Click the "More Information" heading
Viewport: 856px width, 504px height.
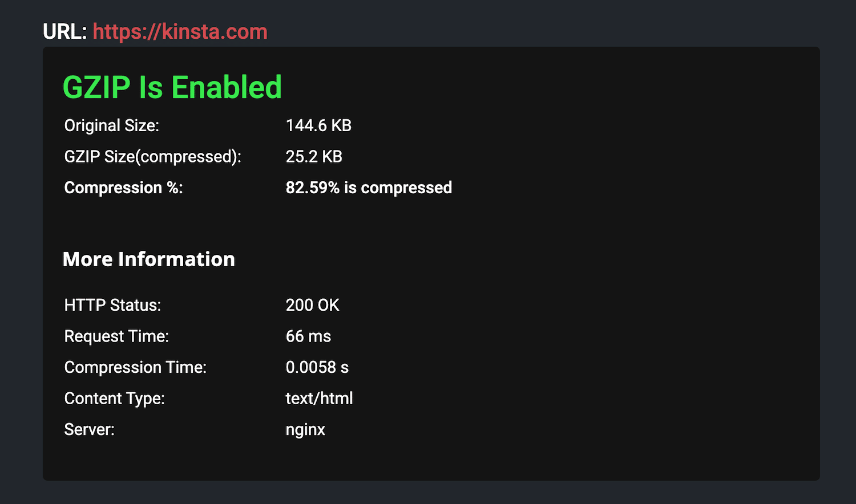(148, 259)
